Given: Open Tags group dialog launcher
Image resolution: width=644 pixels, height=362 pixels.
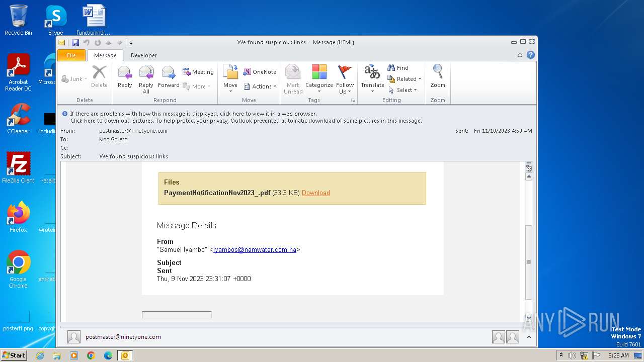Looking at the screenshot, I should tap(353, 101).
